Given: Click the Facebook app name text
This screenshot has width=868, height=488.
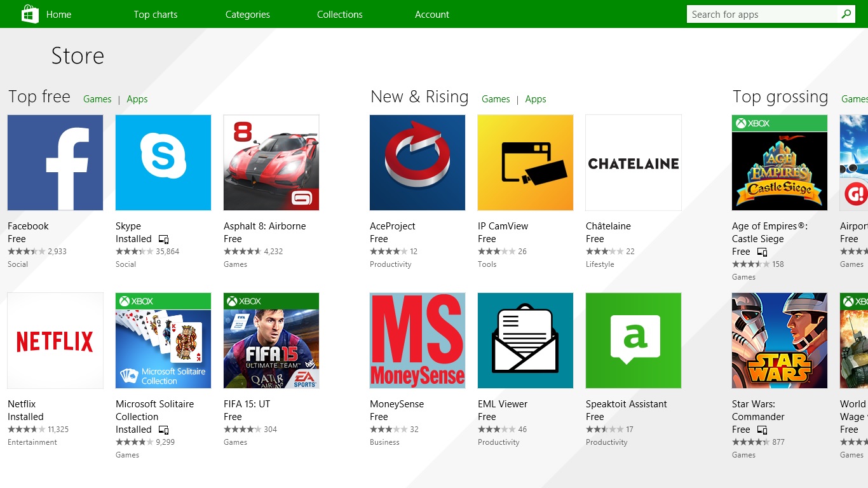Looking at the screenshot, I should (28, 226).
